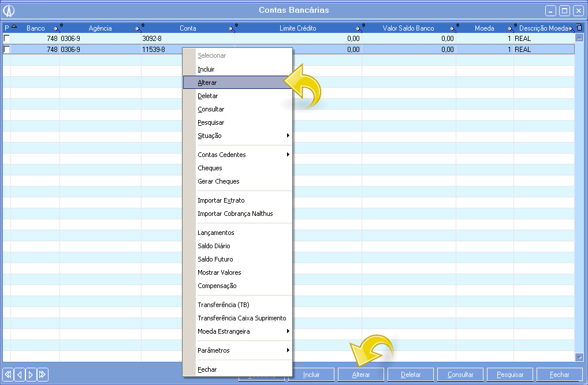Viewport: 588px width, 385px height.
Task: Select Gerar Cheques menu entry
Action: click(x=238, y=181)
